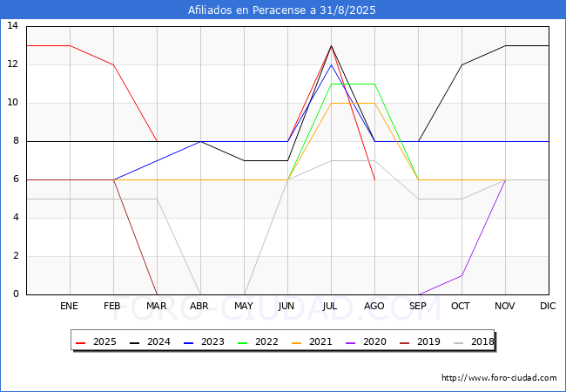
Task: Click the SEP label on the x-axis
Action: [x=418, y=307]
